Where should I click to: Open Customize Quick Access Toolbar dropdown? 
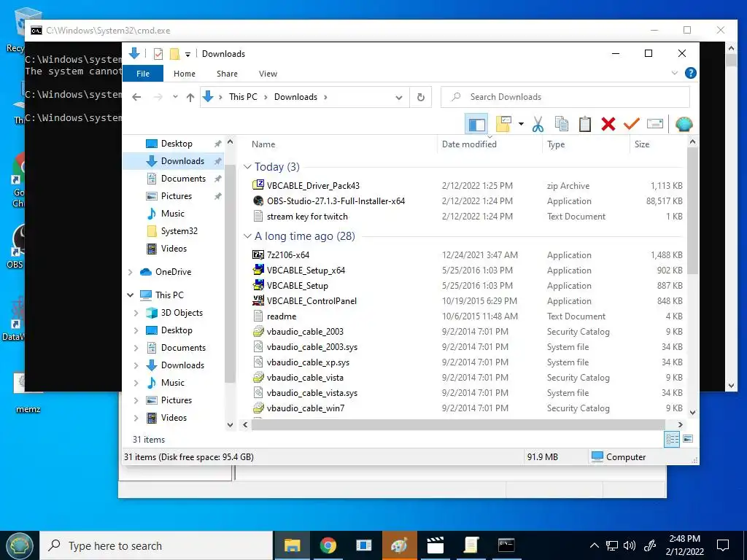click(187, 54)
